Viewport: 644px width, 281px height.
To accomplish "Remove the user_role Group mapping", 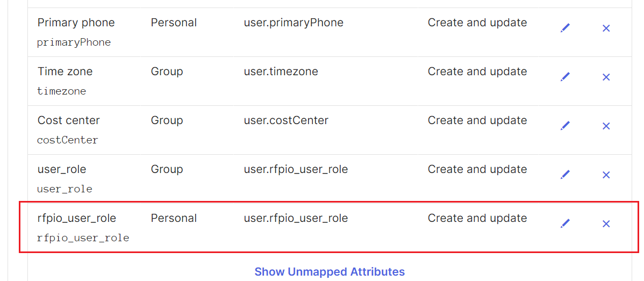I will (x=606, y=174).
